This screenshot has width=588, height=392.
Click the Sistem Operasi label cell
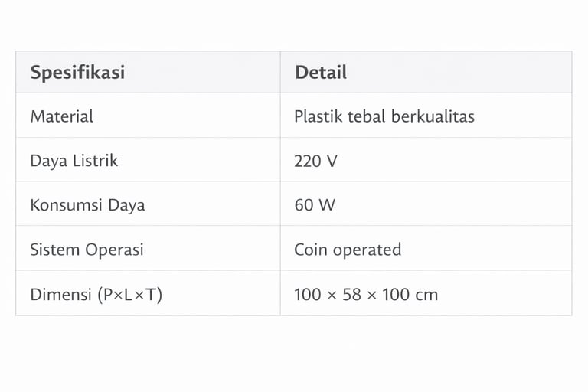(x=87, y=250)
